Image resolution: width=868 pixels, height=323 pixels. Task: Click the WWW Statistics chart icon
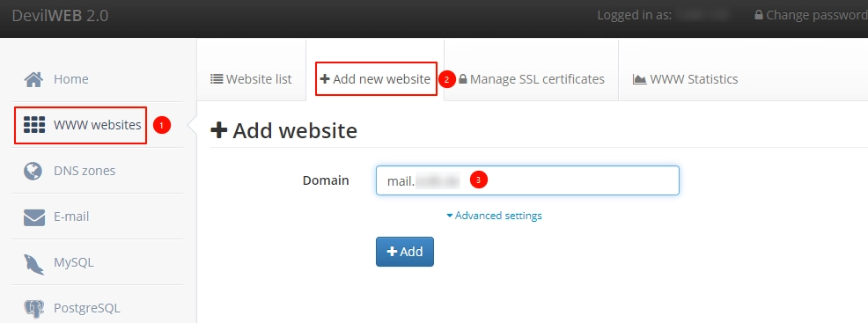click(639, 79)
